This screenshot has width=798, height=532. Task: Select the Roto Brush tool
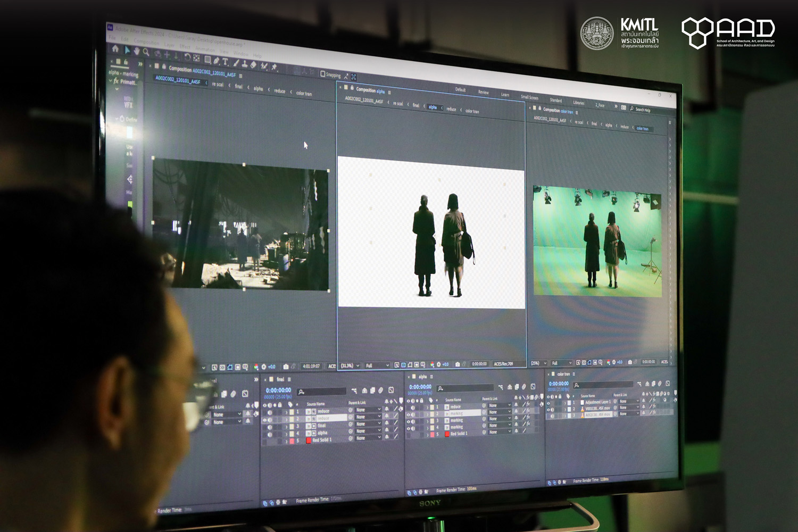pos(264,66)
